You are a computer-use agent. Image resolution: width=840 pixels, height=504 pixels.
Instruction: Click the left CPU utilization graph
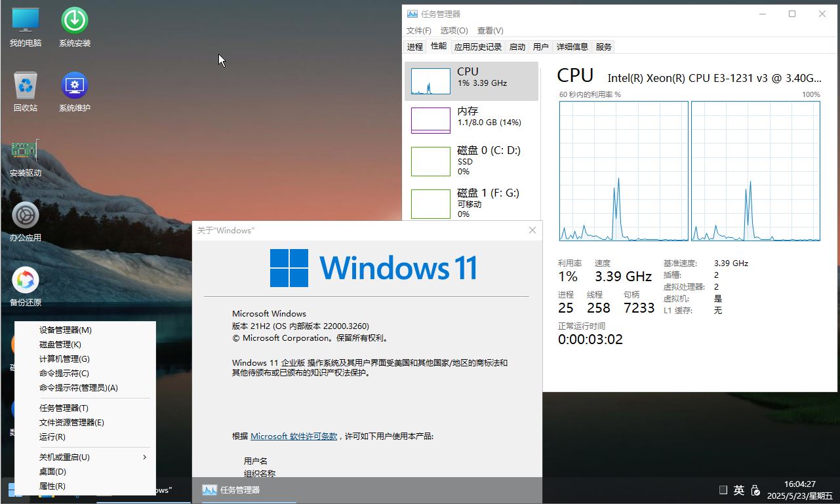click(624, 171)
